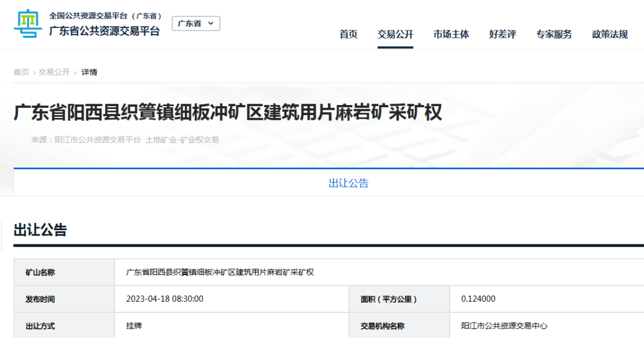Open 专家服务 navigation item
Viewport: 644px width, 338px height.
[x=553, y=35]
